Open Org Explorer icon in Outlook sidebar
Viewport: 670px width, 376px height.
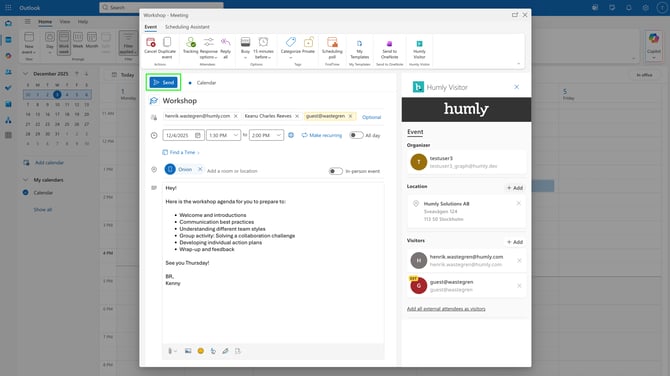point(8,120)
